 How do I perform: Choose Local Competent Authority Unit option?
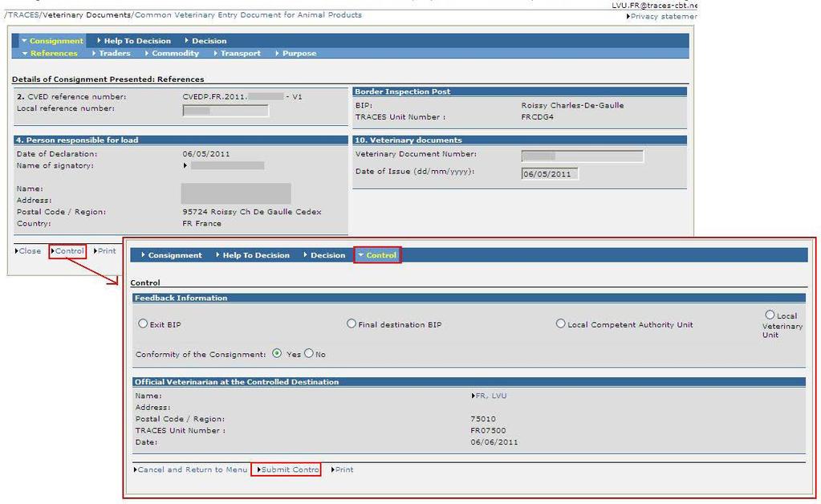(x=560, y=323)
